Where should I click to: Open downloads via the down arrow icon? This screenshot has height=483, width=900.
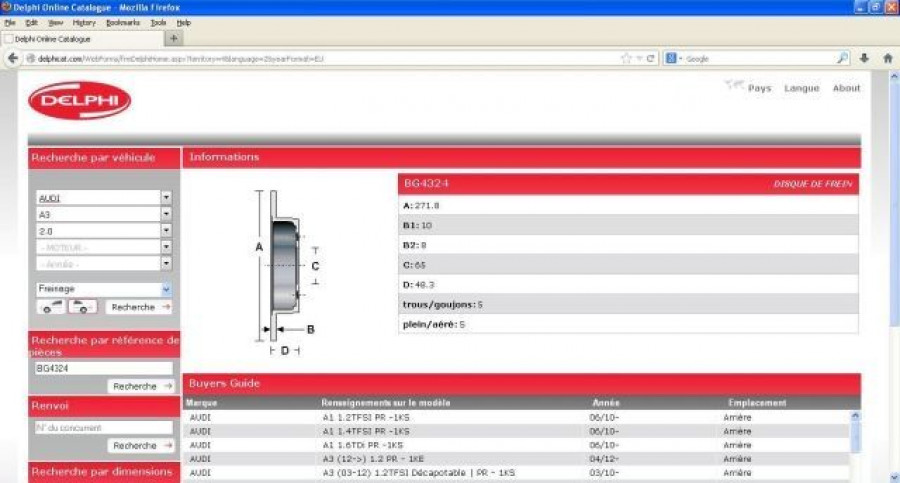[864, 58]
